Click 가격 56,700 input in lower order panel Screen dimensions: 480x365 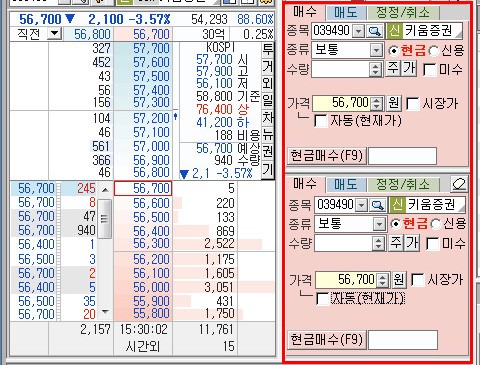tap(346, 280)
